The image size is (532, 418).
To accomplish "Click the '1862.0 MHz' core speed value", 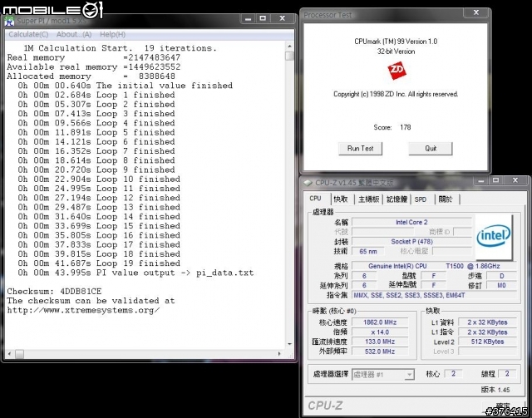I will [x=380, y=322].
